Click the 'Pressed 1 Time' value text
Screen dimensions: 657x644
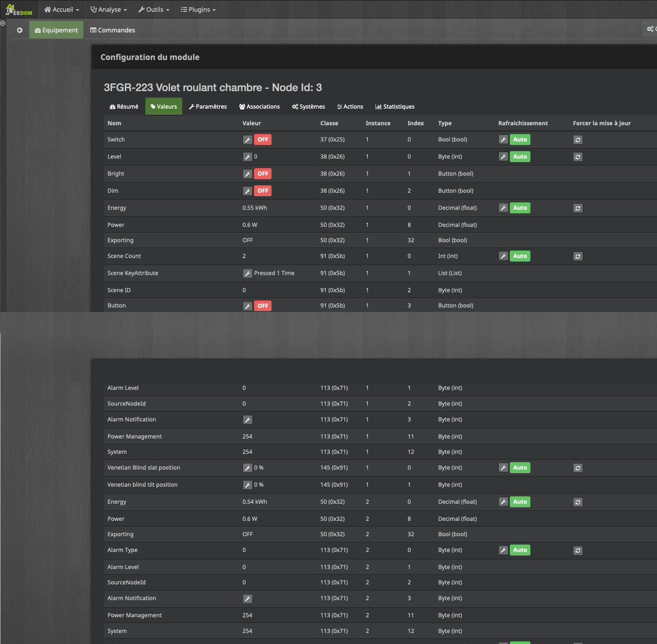click(274, 273)
